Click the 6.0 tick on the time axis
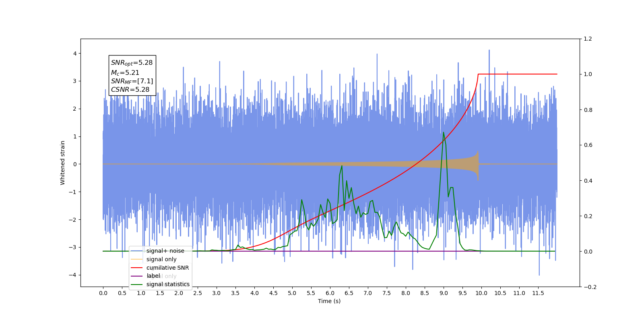Screen dimensions: 644x322 [x=330, y=293]
